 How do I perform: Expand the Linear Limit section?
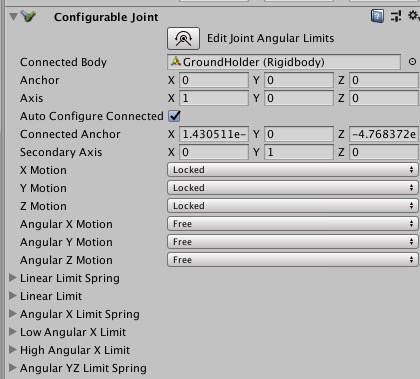(13, 296)
